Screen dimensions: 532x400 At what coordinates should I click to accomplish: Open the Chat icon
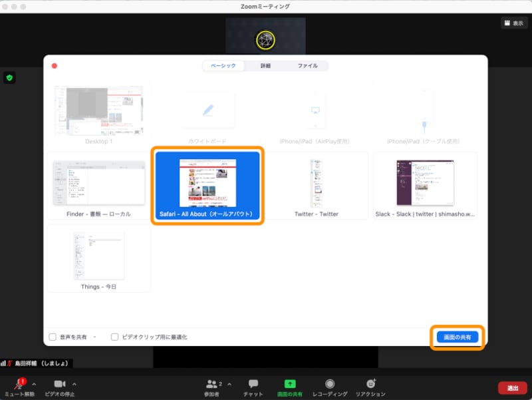(253, 384)
